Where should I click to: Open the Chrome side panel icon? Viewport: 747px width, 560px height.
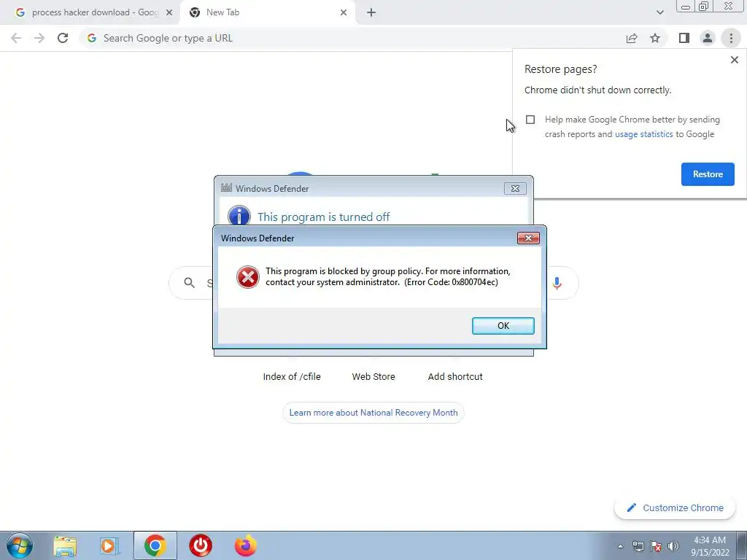point(684,38)
